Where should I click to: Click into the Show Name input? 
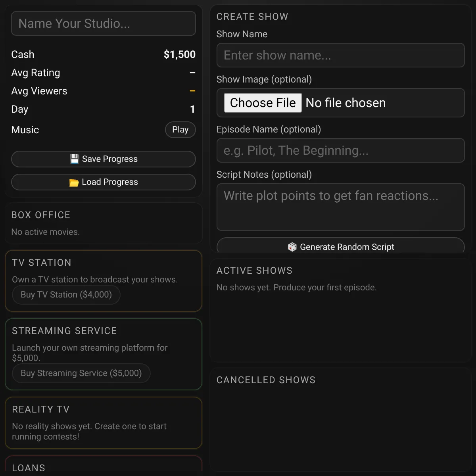click(340, 55)
